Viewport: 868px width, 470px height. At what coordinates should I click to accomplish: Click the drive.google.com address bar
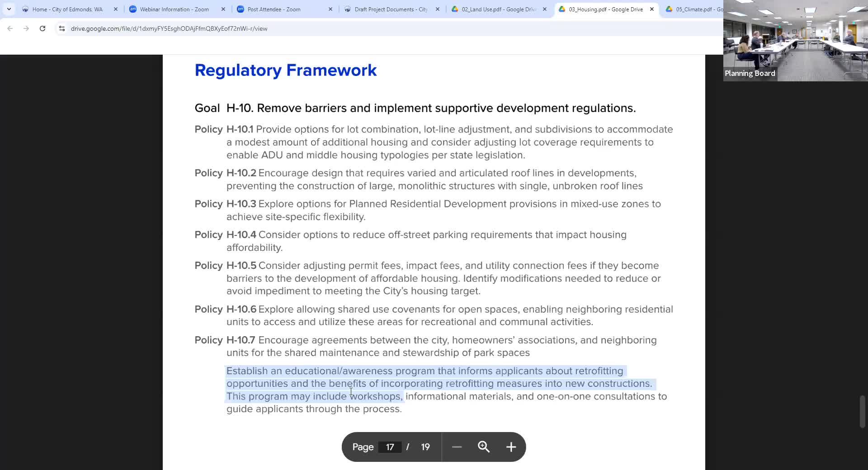click(169, 28)
